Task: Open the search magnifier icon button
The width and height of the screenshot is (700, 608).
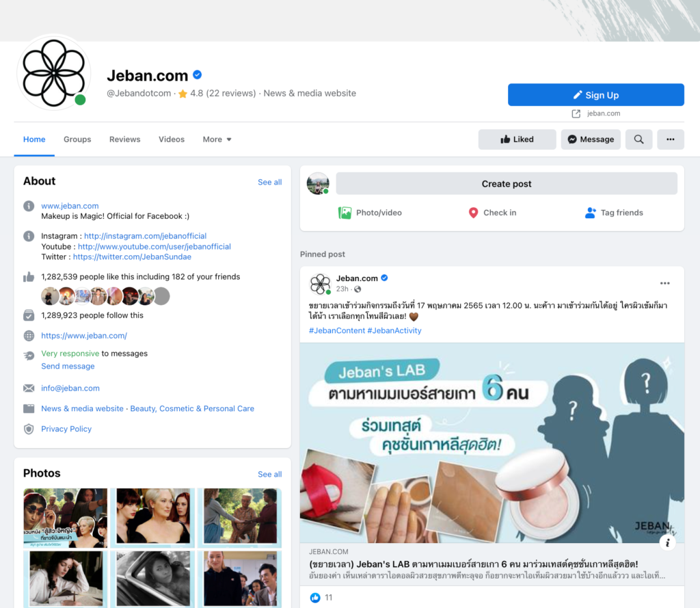Action: [x=639, y=140]
